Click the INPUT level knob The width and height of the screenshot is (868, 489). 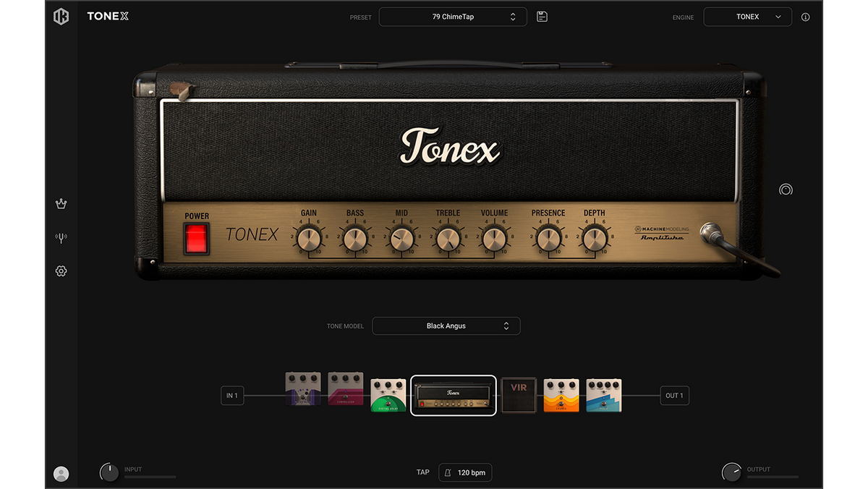(x=109, y=472)
